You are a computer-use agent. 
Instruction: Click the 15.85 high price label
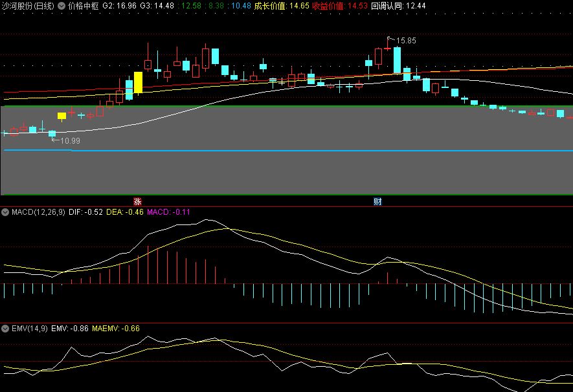pos(406,41)
